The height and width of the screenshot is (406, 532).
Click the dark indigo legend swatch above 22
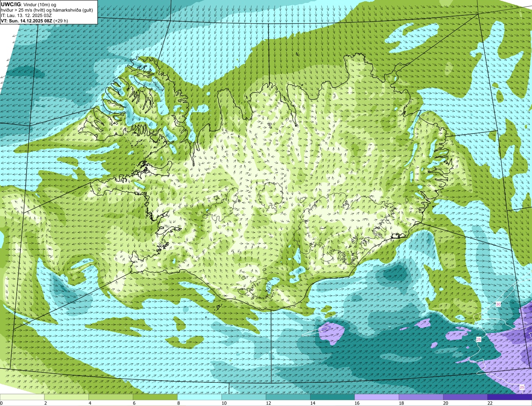click(x=510, y=397)
